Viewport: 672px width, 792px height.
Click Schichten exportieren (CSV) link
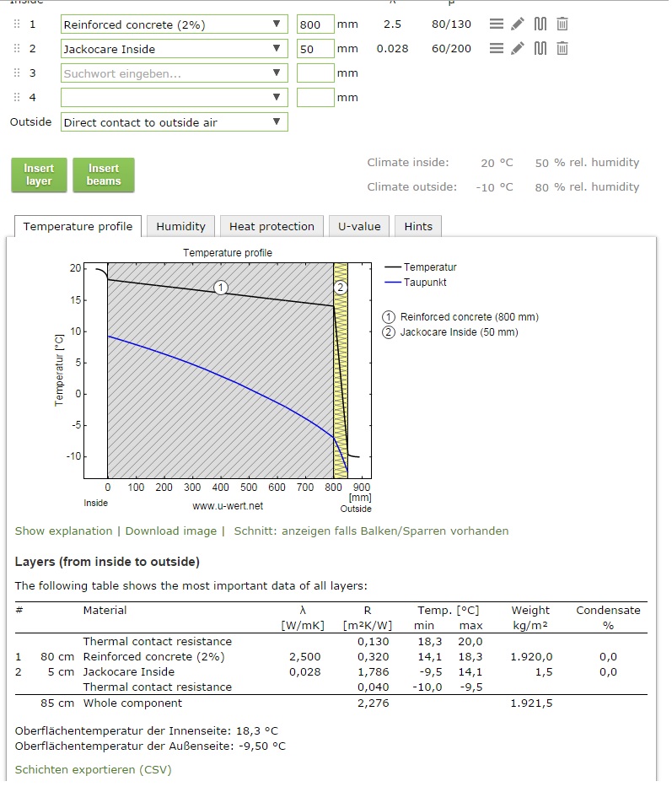93,770
